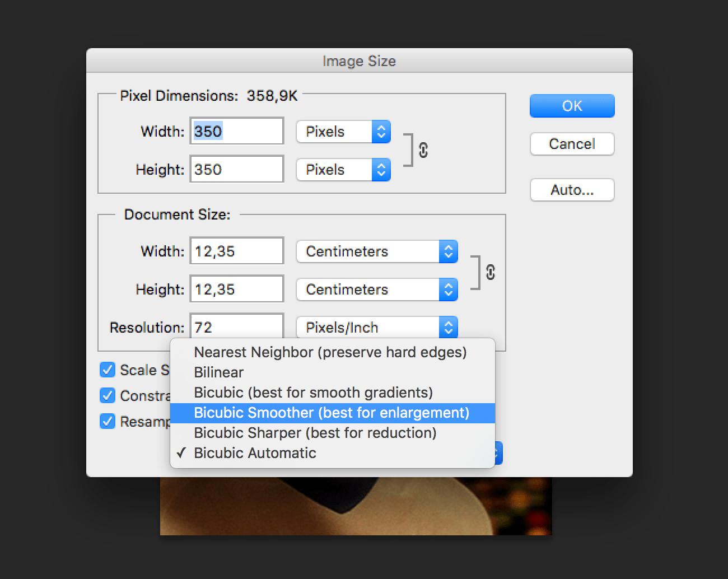Click the Resolution 72 input field
The width and height of the screenshot is (728, 579).
tap(237, 326)
